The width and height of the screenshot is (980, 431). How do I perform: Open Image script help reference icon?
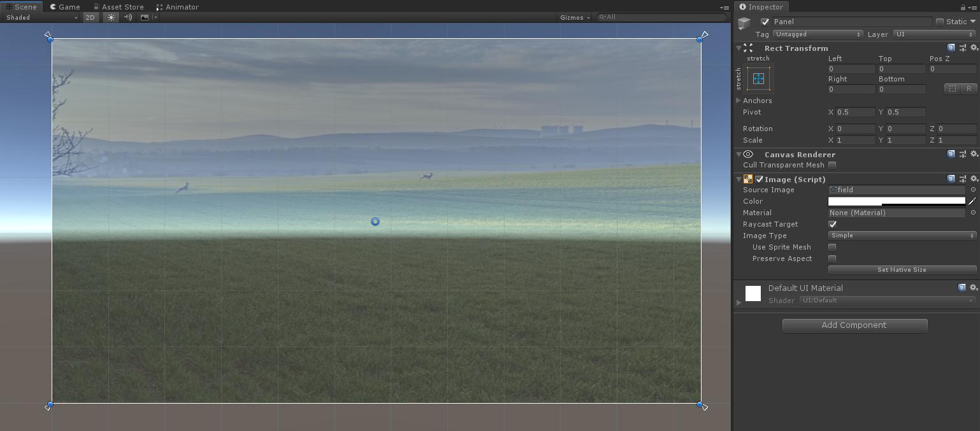click(x=951, y=180)
